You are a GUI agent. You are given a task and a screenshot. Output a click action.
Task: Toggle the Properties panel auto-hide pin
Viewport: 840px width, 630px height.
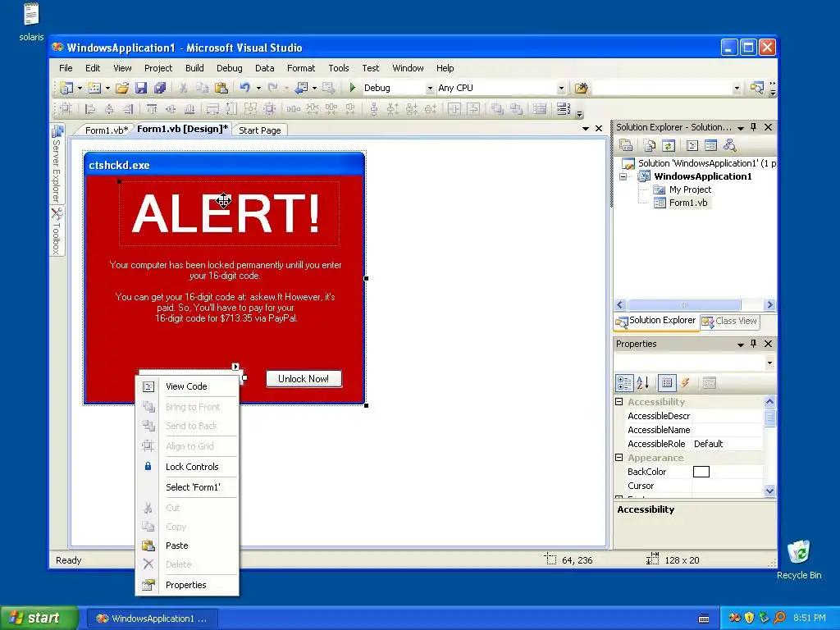tap(754, 344)
